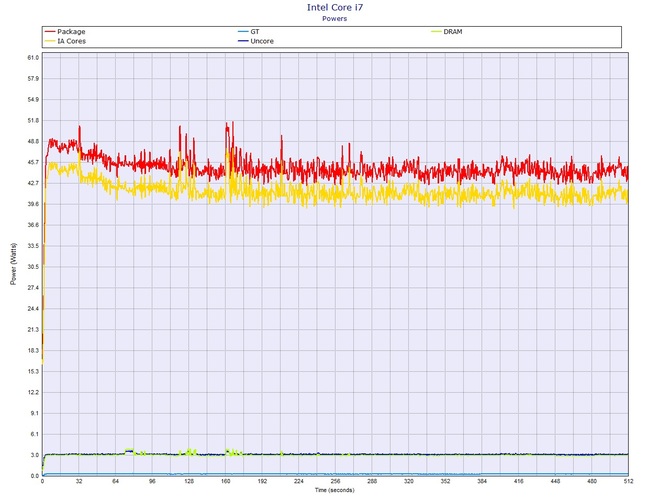Click the 39.6 y-axis value
This screenshot has width=670, height=502.
pyautogui.click(x=33, y=204)
